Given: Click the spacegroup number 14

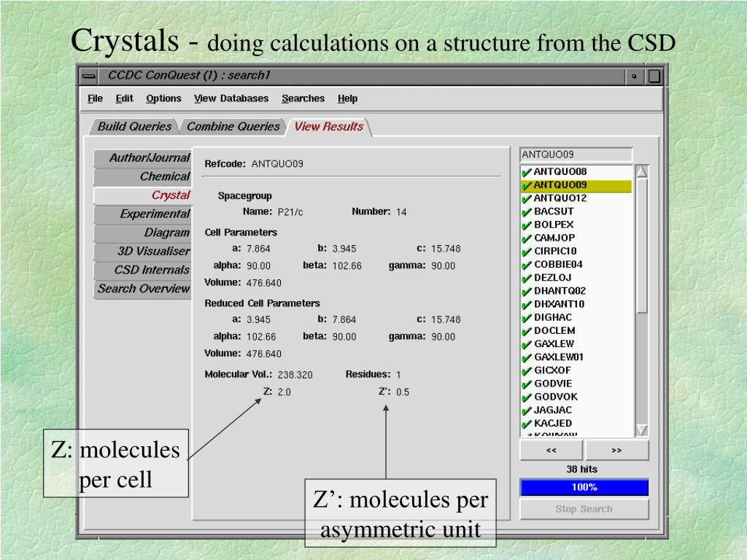Looking at the screenshot, I should click(x=401, y=212).
